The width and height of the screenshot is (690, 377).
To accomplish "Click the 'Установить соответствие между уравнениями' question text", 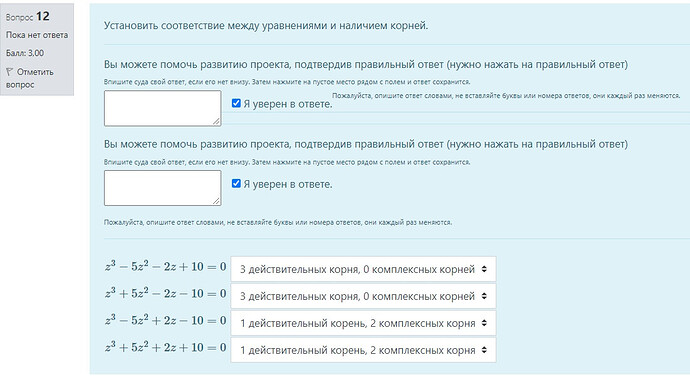I will (x=266, y=26).
